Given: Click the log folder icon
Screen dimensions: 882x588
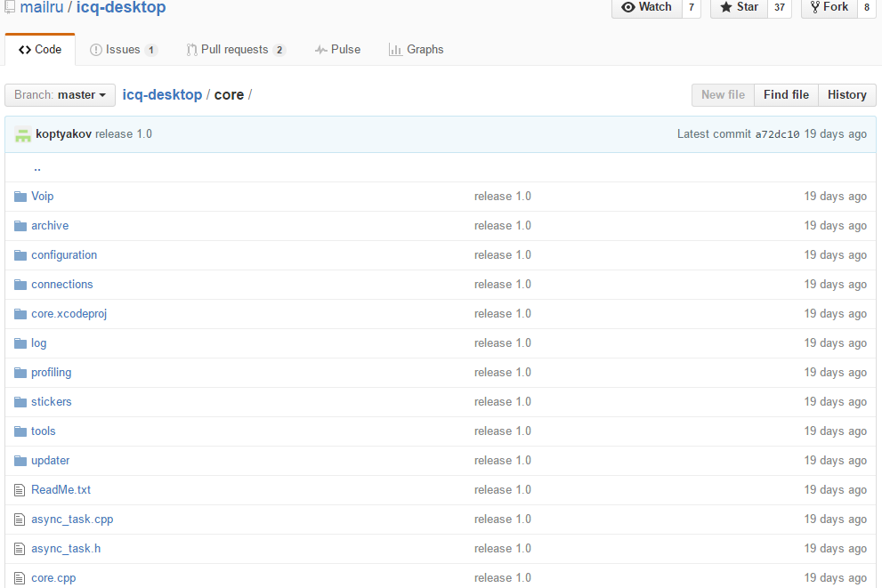Looking at the screenshot, I should [20, 342].
